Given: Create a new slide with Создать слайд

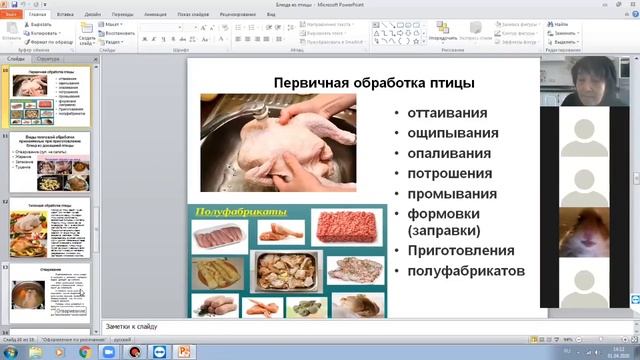Looking at the screenshot, I should (87, 33).
